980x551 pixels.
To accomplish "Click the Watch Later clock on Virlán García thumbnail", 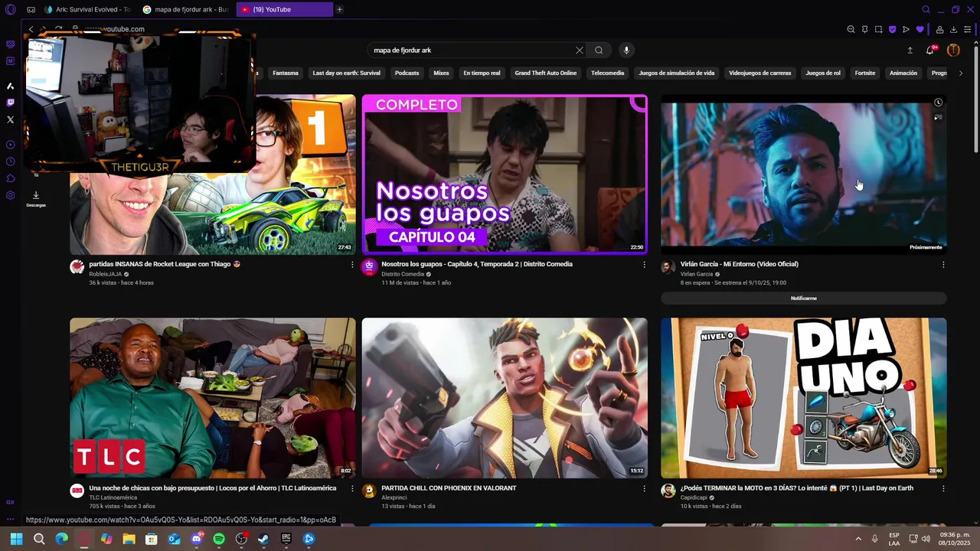I will click(938, 103).
